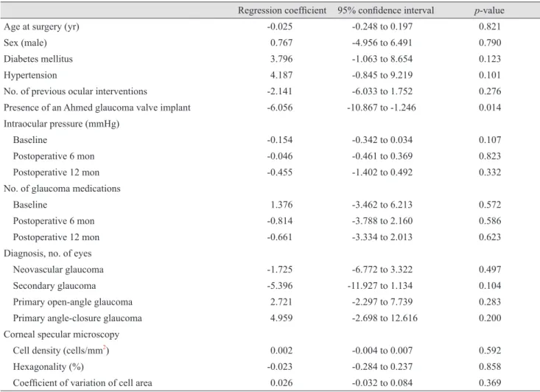Click the '95% confidence interval' column header
The height and width of the screenshot is (392, 540).
tap(386, 10)
